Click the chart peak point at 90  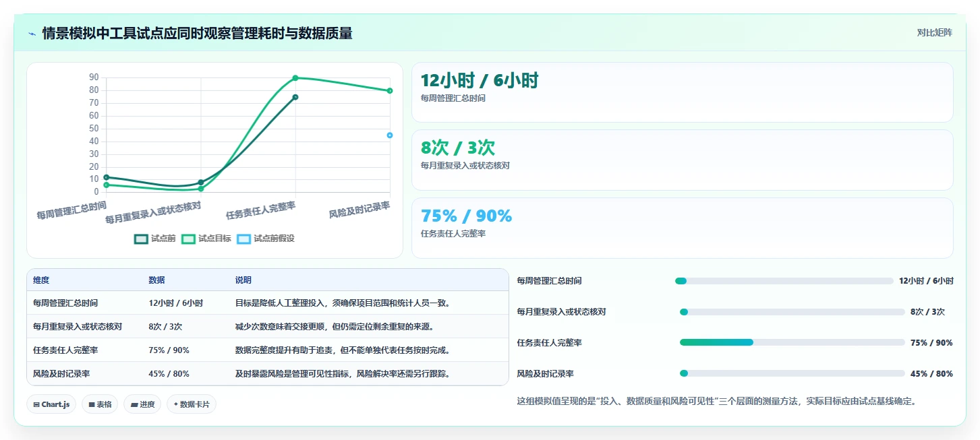click(x=295, y=78)
